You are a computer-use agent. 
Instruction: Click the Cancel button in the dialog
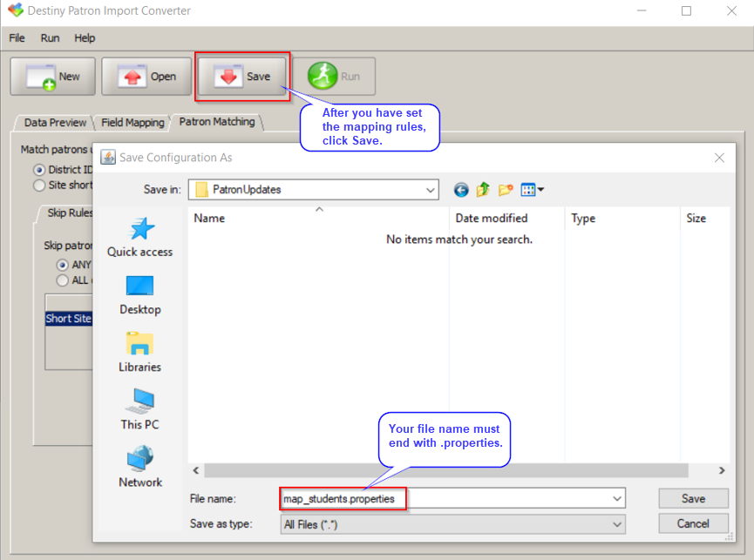pos(693,524)
